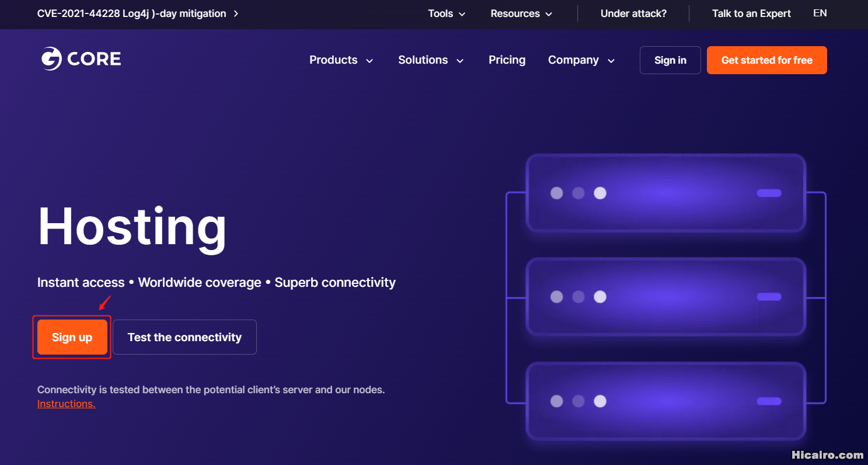Viewport: 868px width, 465px height.
Task: Click the Gcore logo
Action: (x=81, y=59)
